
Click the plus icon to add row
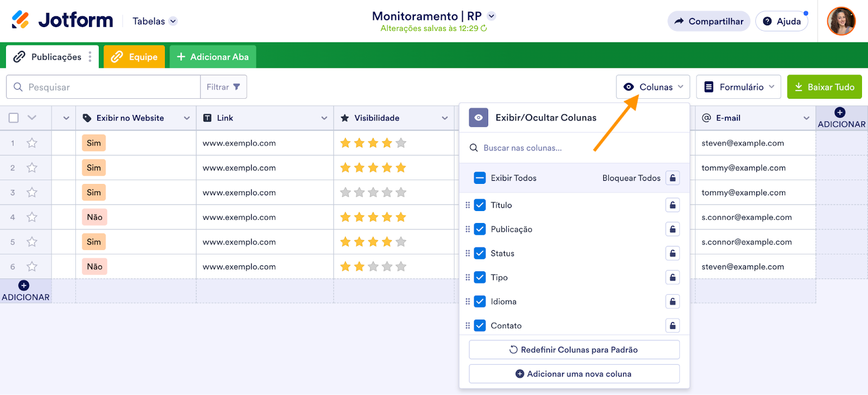(24, 285)
